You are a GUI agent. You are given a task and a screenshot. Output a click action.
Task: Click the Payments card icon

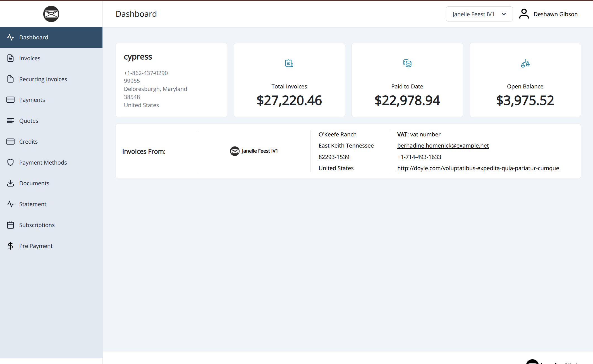[10, 100]
